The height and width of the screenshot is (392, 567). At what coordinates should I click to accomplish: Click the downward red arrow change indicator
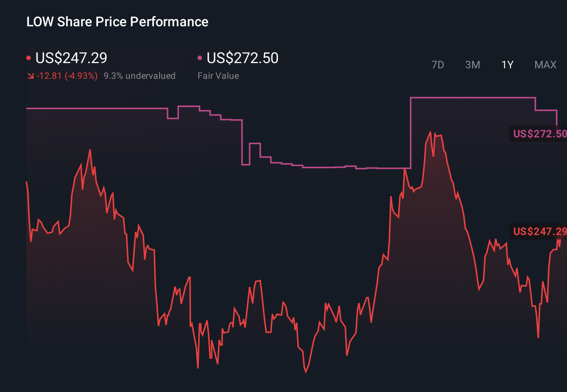pos(30,75)
